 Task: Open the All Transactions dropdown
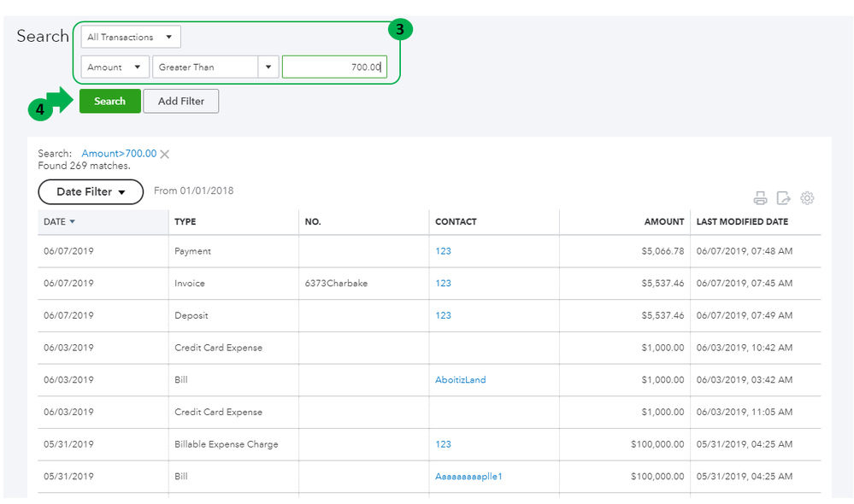(130, 38)
